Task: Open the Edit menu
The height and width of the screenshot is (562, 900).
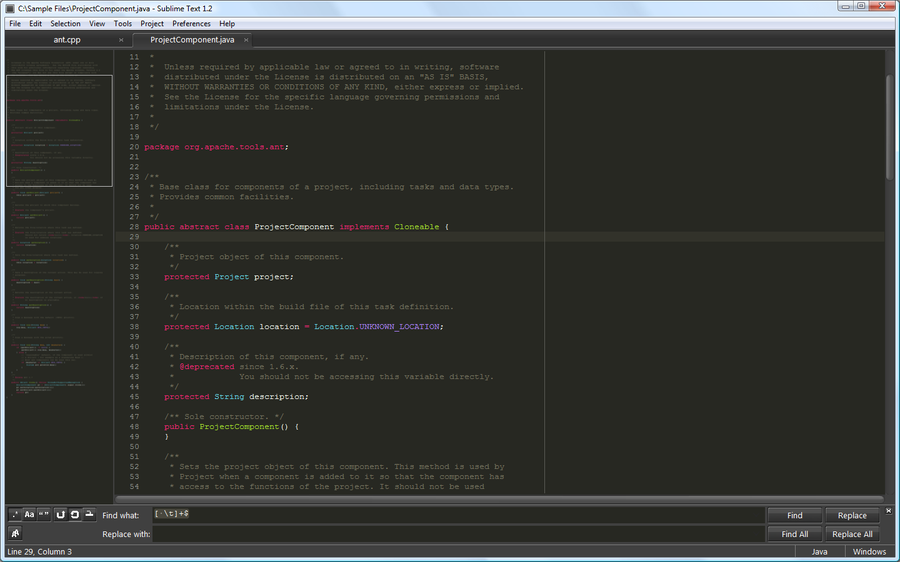Action: pos(36,24)
